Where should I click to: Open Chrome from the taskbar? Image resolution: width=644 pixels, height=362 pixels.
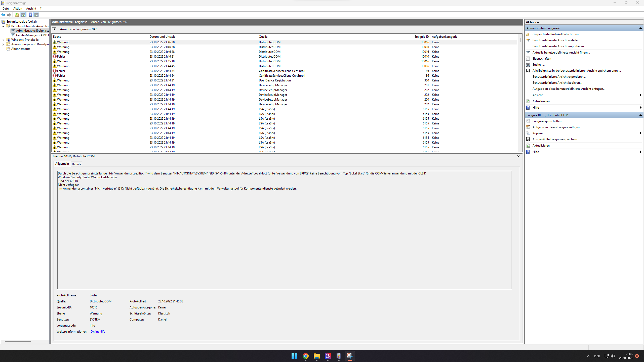point(305,356)
